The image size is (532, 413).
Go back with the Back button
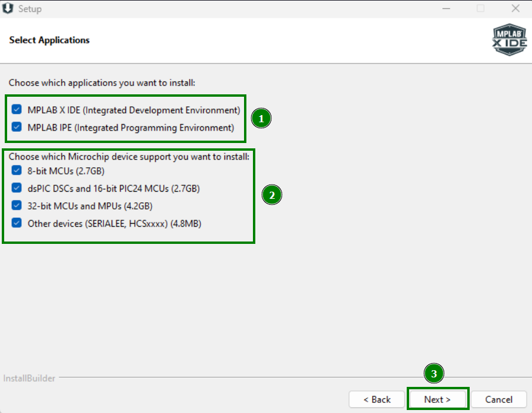click(x=376, y=399)
